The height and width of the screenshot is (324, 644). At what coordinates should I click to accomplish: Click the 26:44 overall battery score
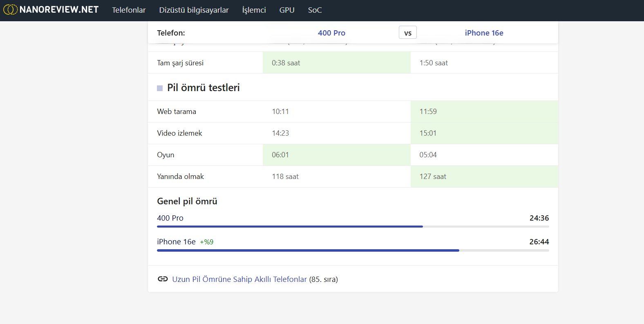539,242
